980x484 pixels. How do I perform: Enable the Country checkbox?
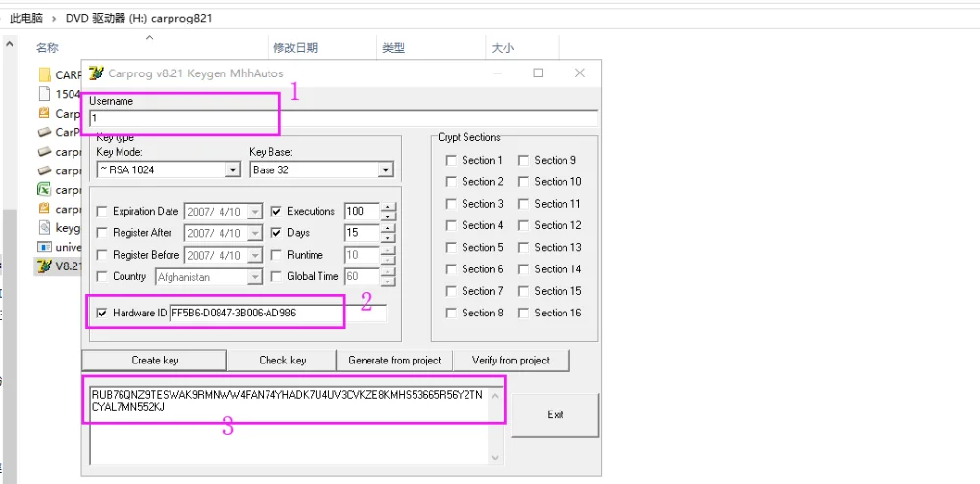[102, 276]
